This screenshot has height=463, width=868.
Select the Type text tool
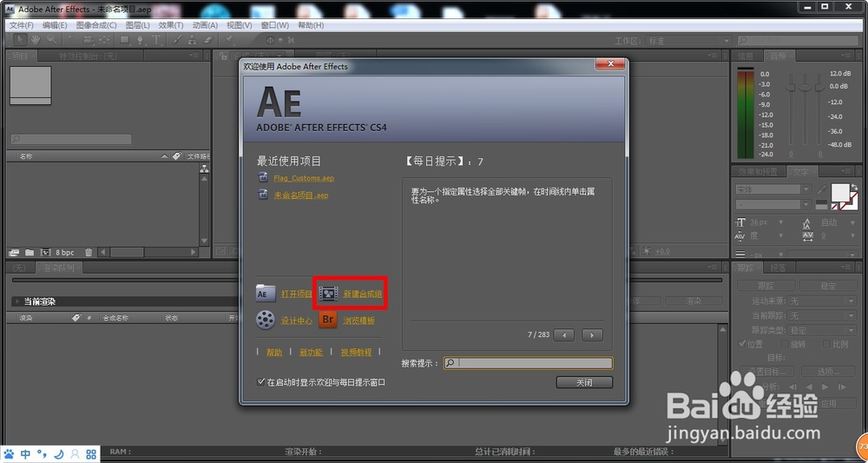click(156, 40)
